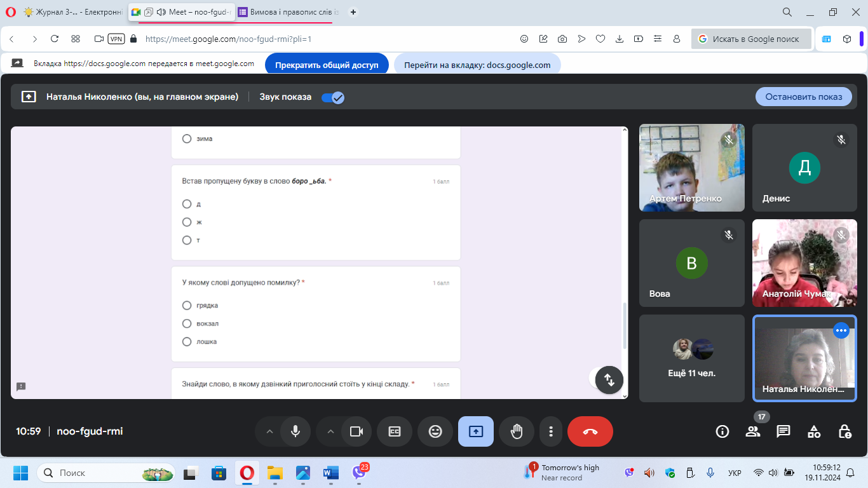The height and width of the screenshot is (488, 868).
Task: Open Word from the taskbar
Action: pos(331,473)
